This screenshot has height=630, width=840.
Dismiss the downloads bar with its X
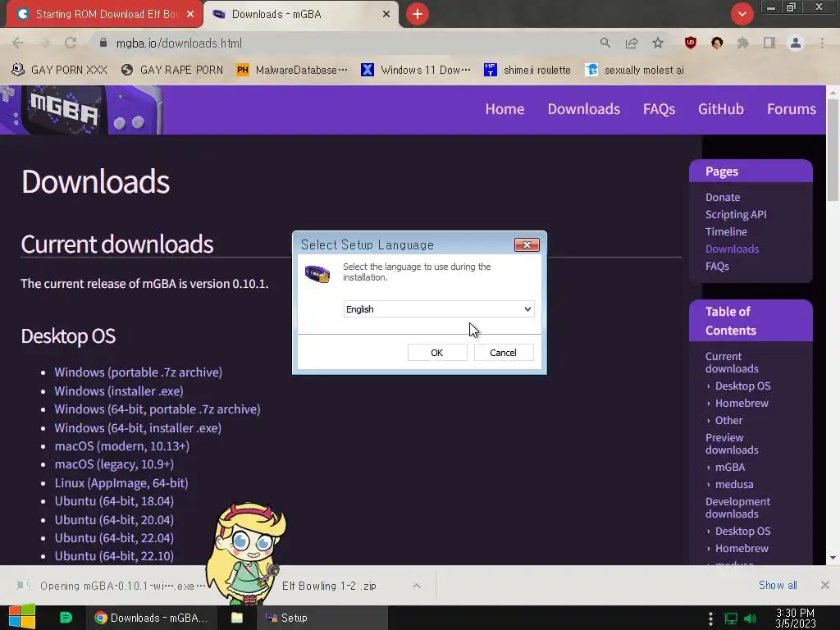click(825, 585)
